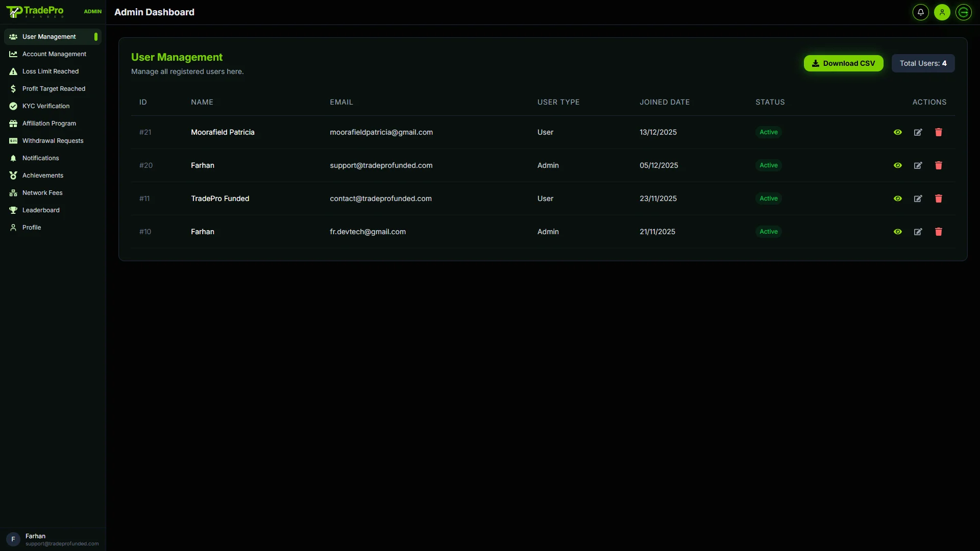View the TradePro Funded user
Image resolution: width=980 pixels, height=551 pixels.
pos(898,198)
